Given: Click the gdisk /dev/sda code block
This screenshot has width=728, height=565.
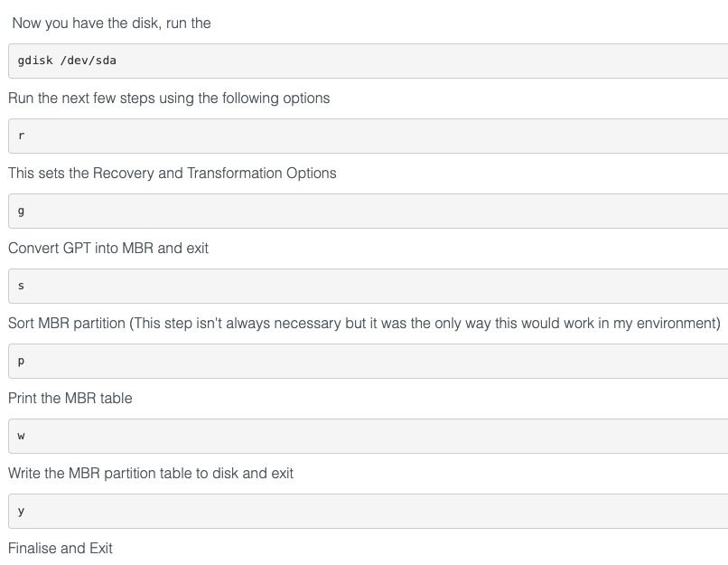Looking at the screenshot, I should [x=369, y=61].
